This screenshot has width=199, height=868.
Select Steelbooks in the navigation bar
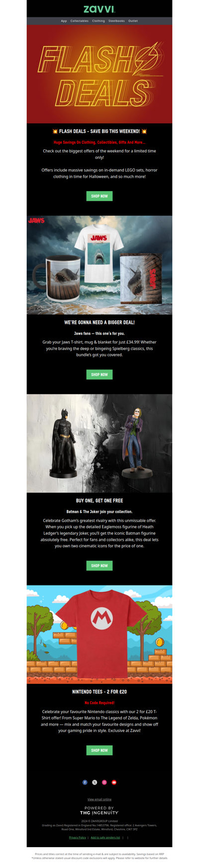tap(116, 21)
